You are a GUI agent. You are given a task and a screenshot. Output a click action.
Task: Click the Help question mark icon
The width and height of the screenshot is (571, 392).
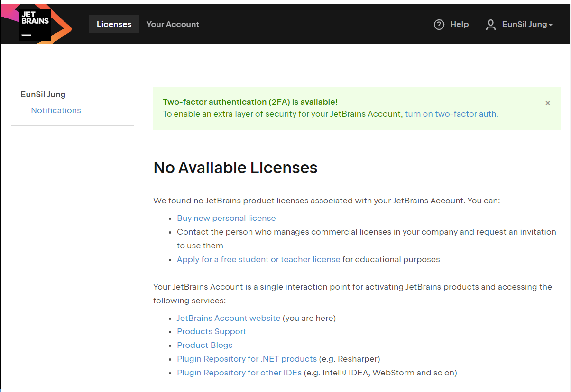pos(439,25)
